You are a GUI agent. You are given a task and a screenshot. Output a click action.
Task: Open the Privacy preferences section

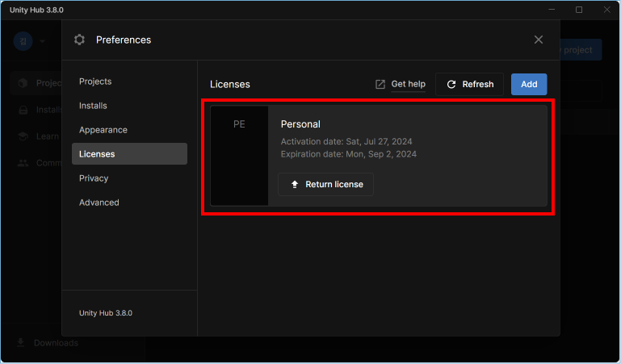click(x=129, y=178)
